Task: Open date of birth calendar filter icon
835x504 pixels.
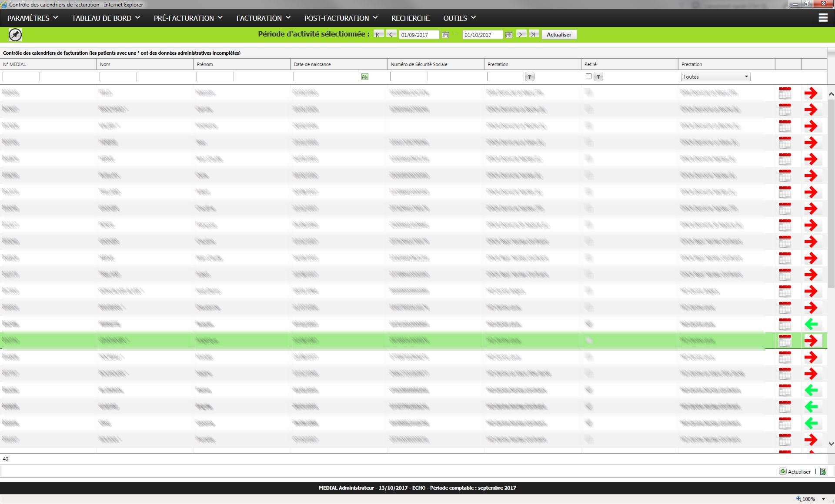Action: pyautogui.click(x=365, y=77)
